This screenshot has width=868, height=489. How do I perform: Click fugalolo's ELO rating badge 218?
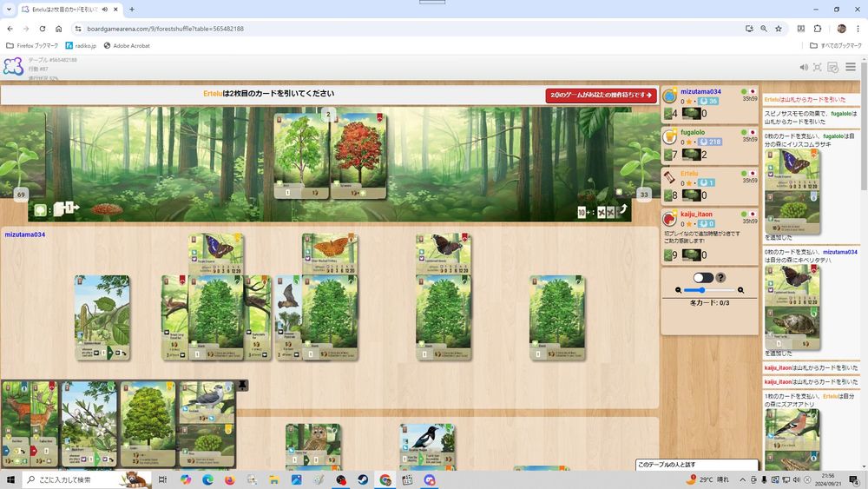pyautogui.click(x=710, y=142)
